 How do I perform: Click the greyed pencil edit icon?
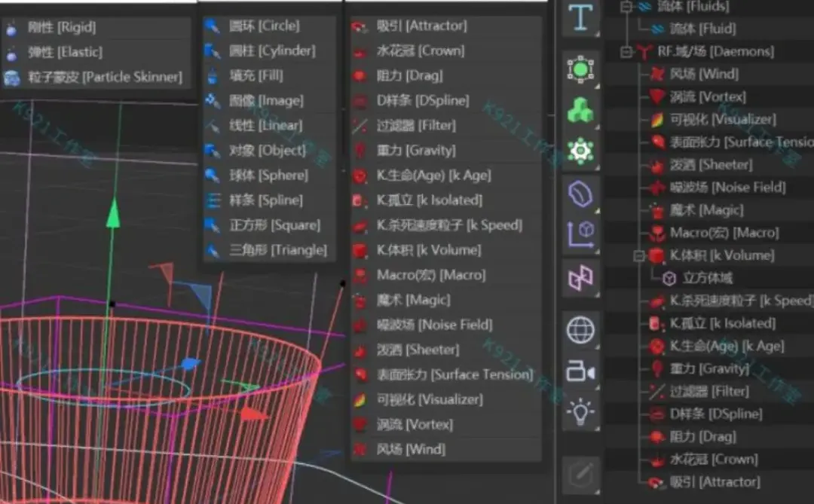click(x=580, y=475)
